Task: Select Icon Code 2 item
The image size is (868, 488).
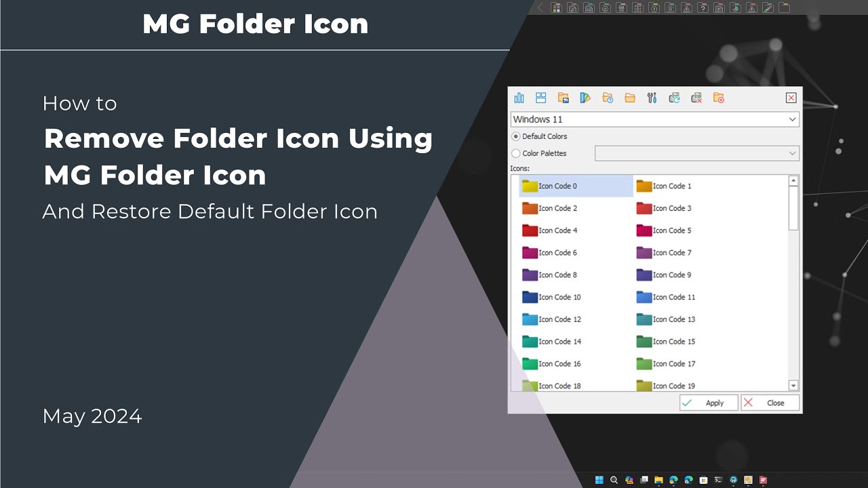Action: coord(550,208)
